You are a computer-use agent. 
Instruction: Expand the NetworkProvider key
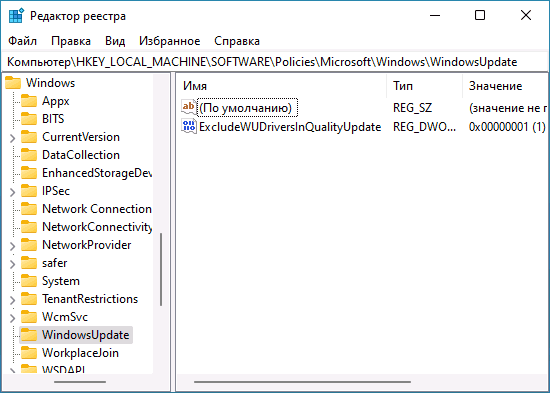click(13, 246)
